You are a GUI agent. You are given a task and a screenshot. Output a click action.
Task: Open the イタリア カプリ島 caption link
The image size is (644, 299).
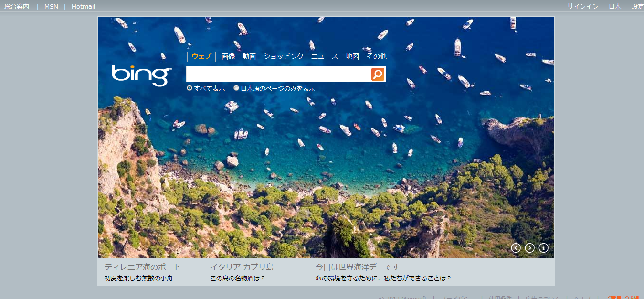click(242, 267)
